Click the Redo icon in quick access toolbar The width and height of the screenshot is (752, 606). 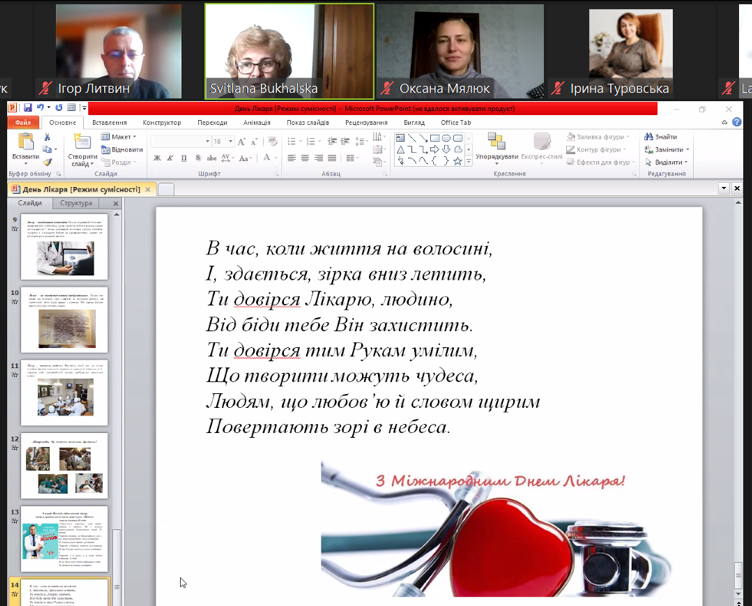click(x=59, y=108)
